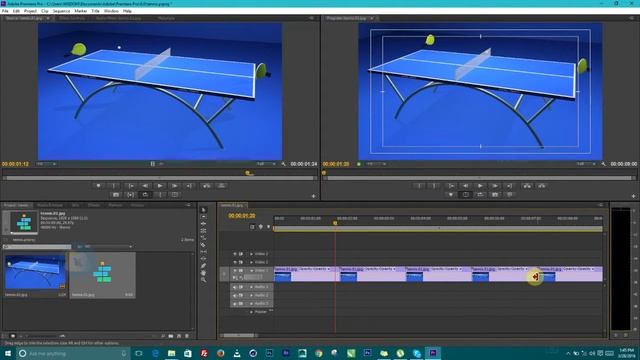
Task: Play the clip in the Source monitor
Action: point(160,186)
